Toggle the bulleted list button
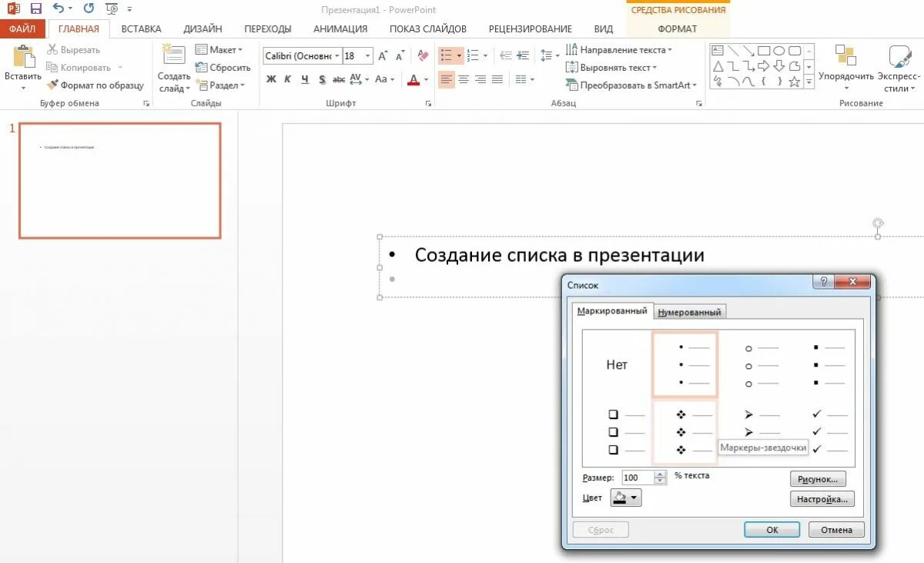Screen dimensions: 924x563 (x=446, y=55)
